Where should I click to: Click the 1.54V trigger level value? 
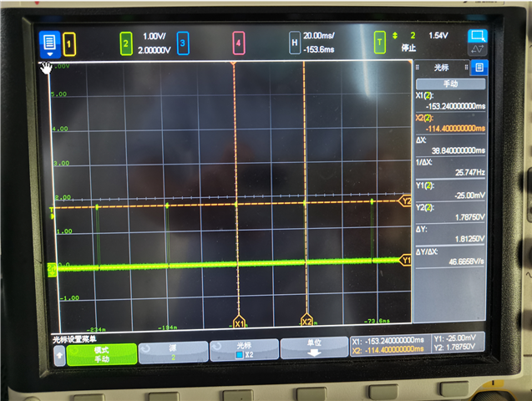point(438,35)
